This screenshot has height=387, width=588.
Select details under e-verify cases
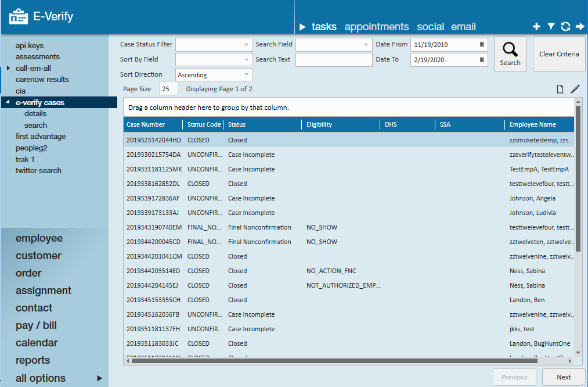coord(35,114)
